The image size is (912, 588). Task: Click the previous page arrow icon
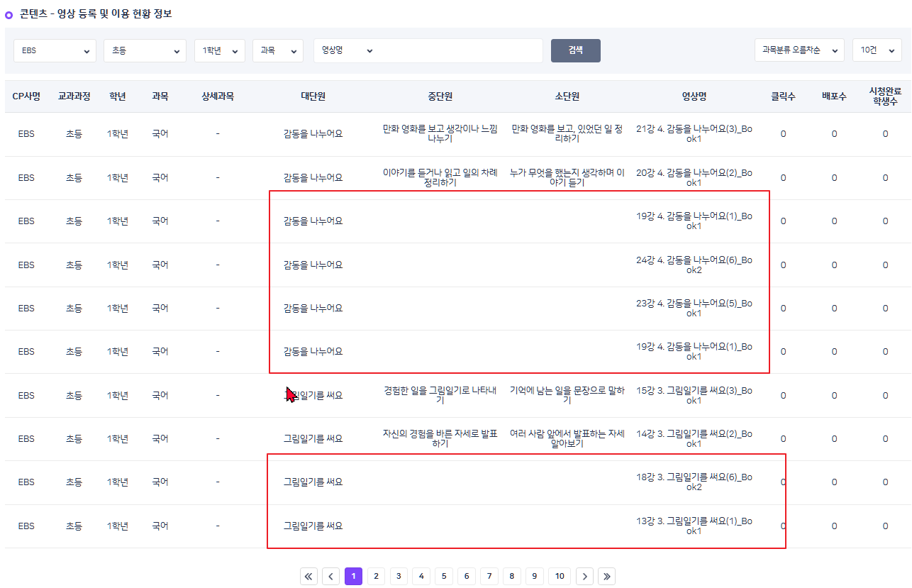[x=330, y=577]
